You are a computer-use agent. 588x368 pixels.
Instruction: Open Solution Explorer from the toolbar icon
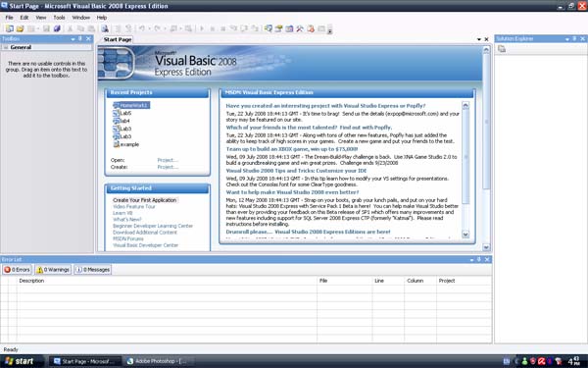click(x=269, y=28)
